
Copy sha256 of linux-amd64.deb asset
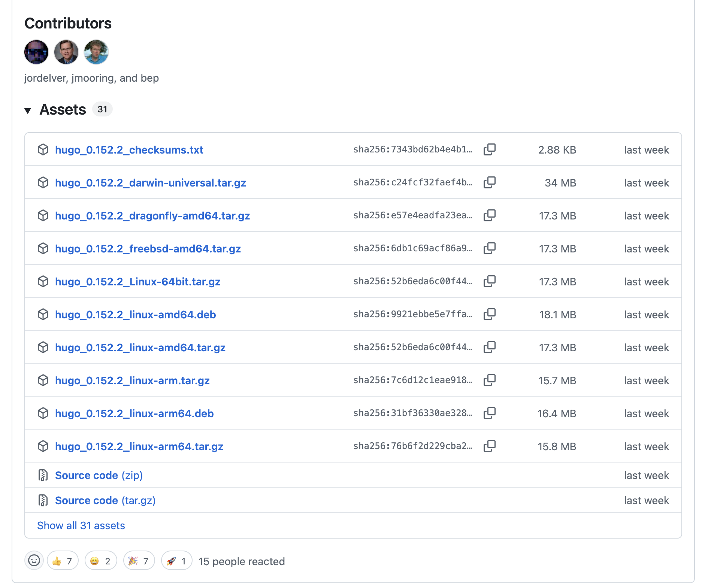489,314
